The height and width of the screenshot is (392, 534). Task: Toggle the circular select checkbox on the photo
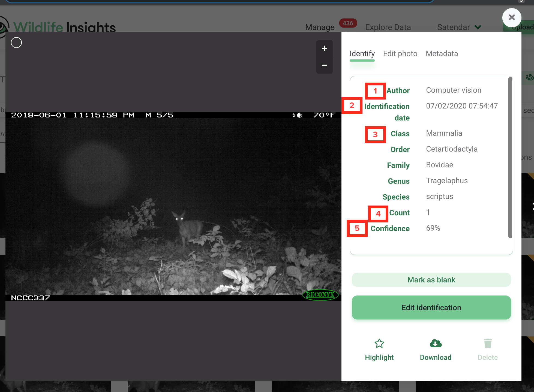click(x=16, y=43)
